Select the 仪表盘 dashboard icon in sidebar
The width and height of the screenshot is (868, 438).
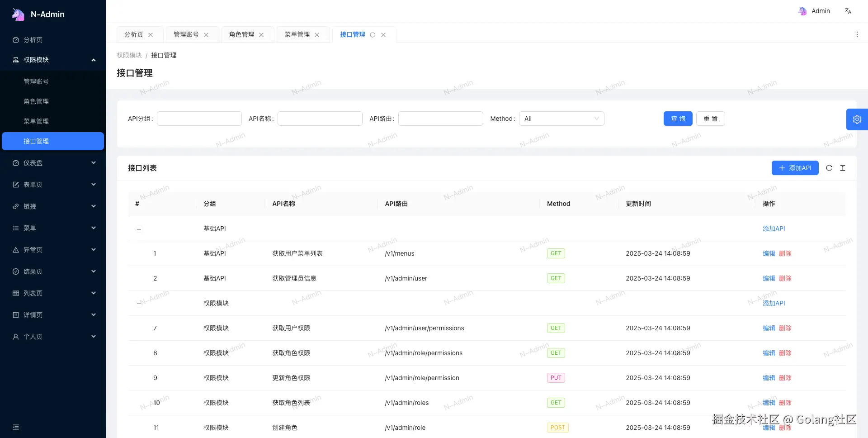click(x=16, y=163)
